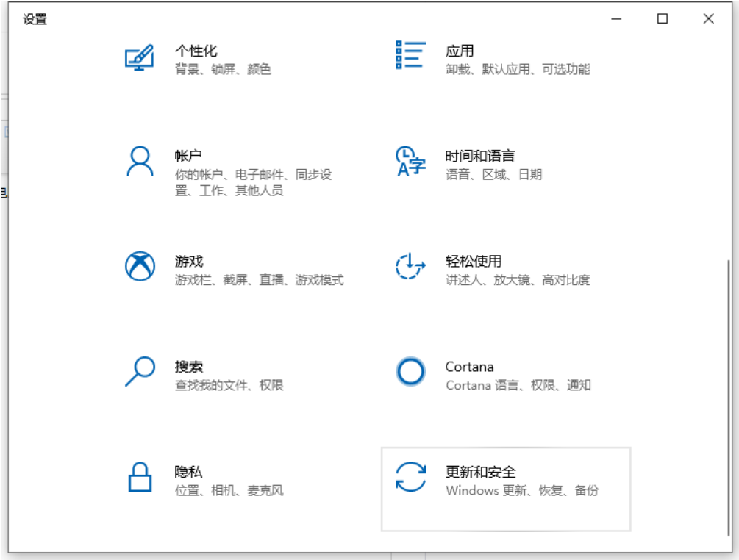Screen dimensions: 739x560
Task: Click the description 卸载、默认应用、可选功能
Action: pos(518,69)
